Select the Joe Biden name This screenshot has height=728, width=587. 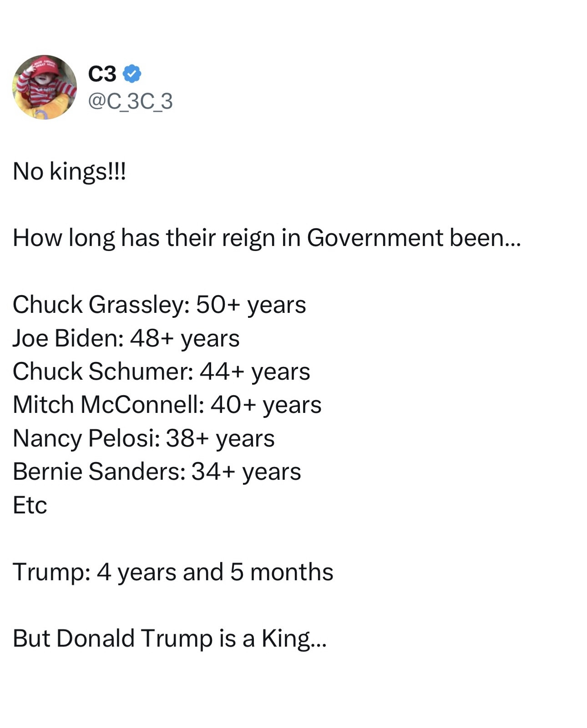point(66,338)
